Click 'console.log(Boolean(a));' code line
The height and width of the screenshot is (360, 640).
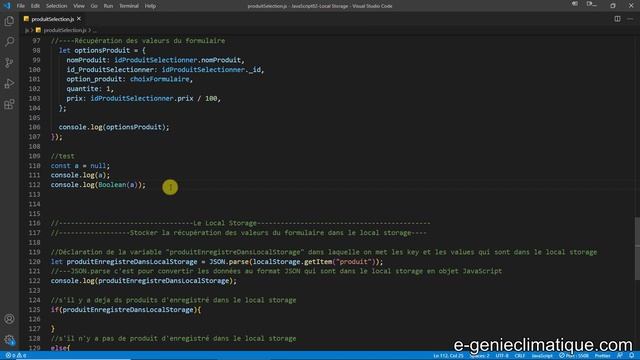[x=98, y=185]
